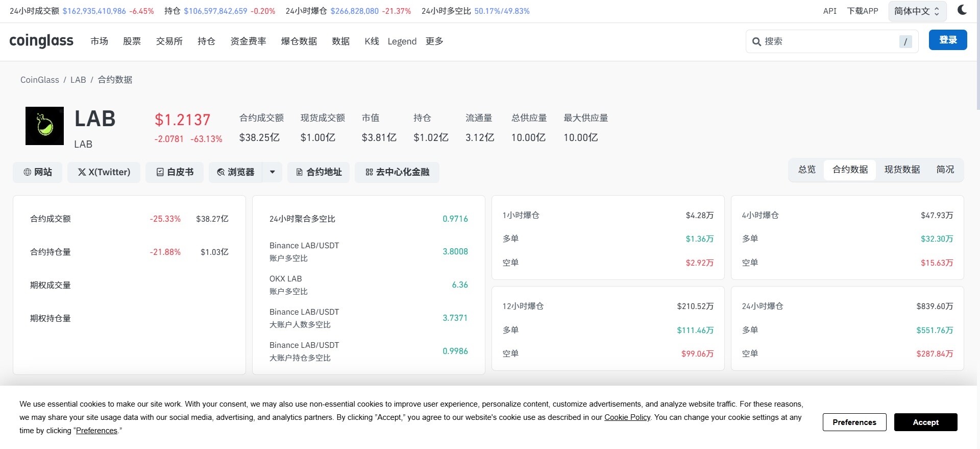Open the 资金费率 menu
The width and height of the screenshot is (980, 449).
248,41
